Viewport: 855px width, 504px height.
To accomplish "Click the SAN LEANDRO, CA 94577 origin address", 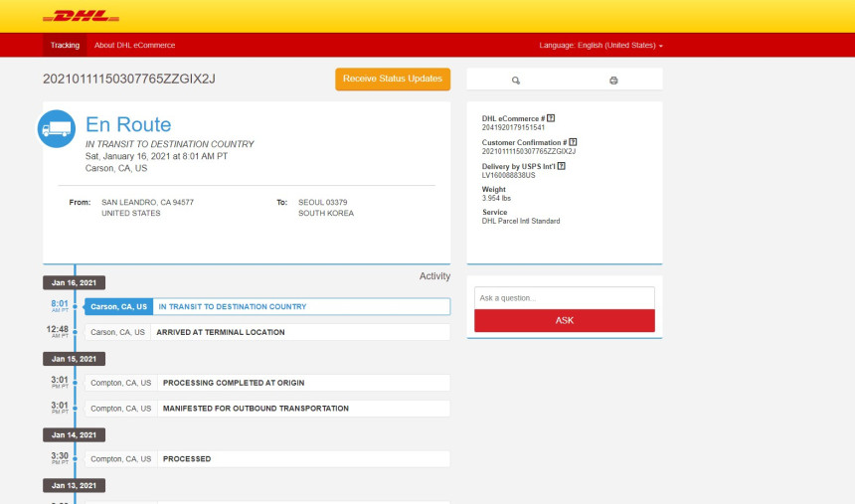I will click(147, 203).
